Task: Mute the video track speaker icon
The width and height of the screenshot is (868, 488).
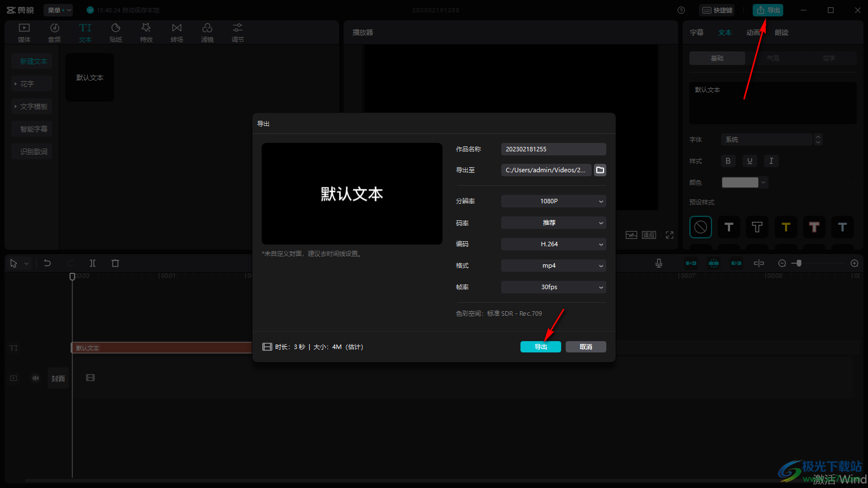Action: 36,378
